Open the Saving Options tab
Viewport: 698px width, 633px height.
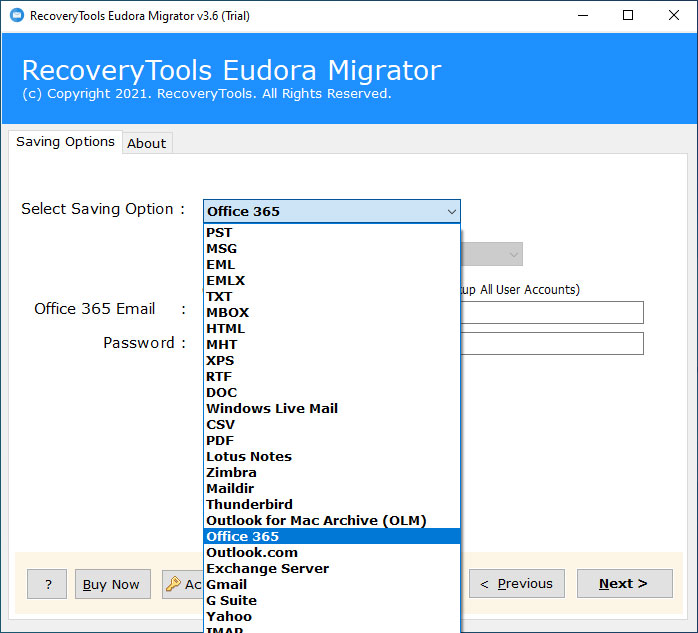pos(65,142)
